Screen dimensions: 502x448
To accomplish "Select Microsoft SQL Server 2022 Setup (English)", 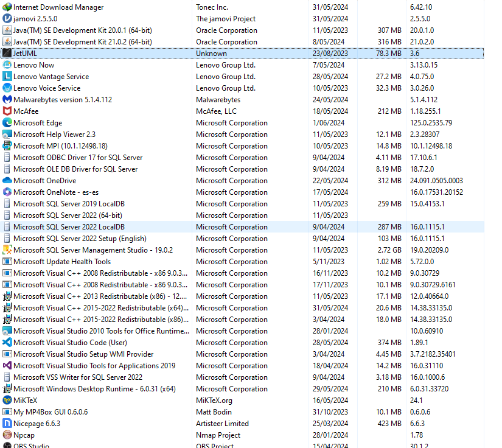I will point(80,239).
